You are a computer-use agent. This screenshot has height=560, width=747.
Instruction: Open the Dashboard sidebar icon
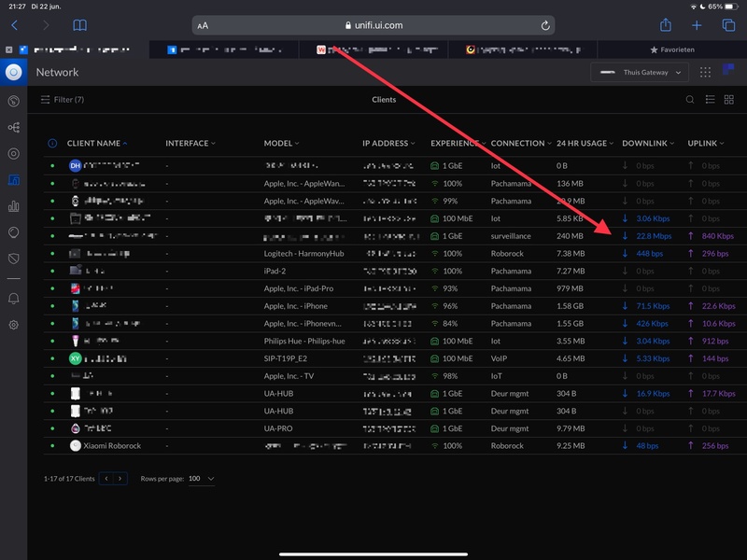pyautogui.click(x=14, y=101)
